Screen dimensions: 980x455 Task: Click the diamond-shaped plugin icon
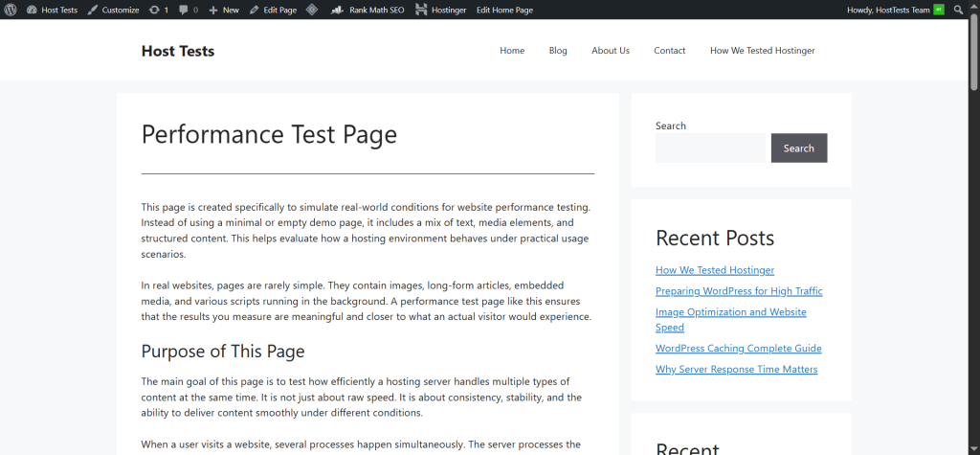312,10
